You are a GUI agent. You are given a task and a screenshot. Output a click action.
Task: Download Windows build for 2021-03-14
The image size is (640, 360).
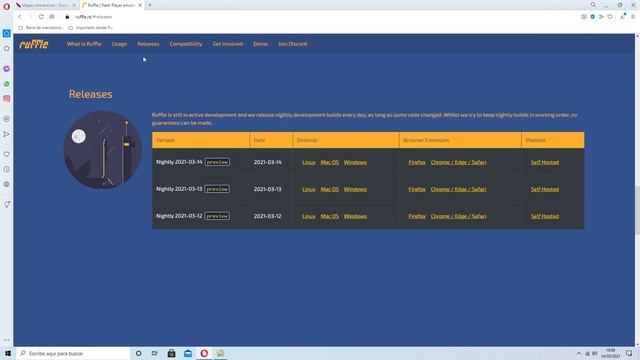click(x=355, y=162)
